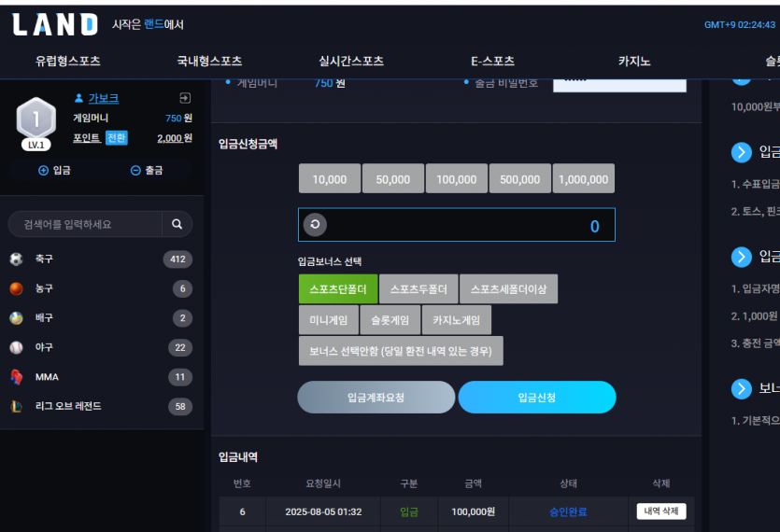Select the 카지노게임 bonus option
The width and height of the screenshot is (780, 532).
(x=456, y=320)
